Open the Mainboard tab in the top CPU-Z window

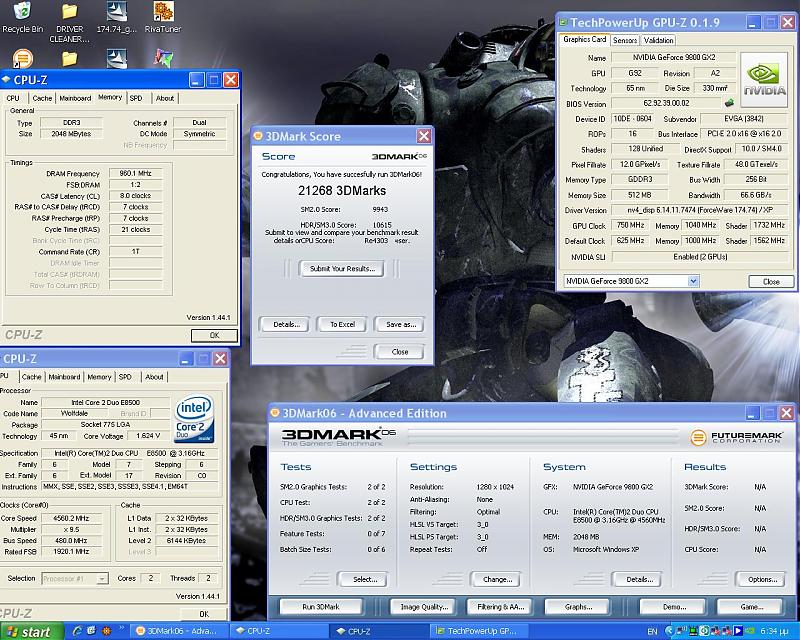[75, 98]
